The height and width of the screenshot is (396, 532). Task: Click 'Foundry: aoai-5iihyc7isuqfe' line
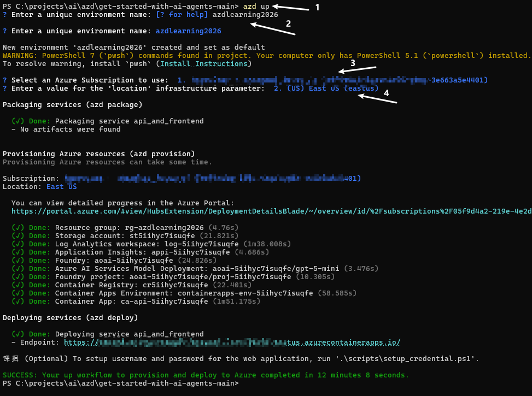114,261
